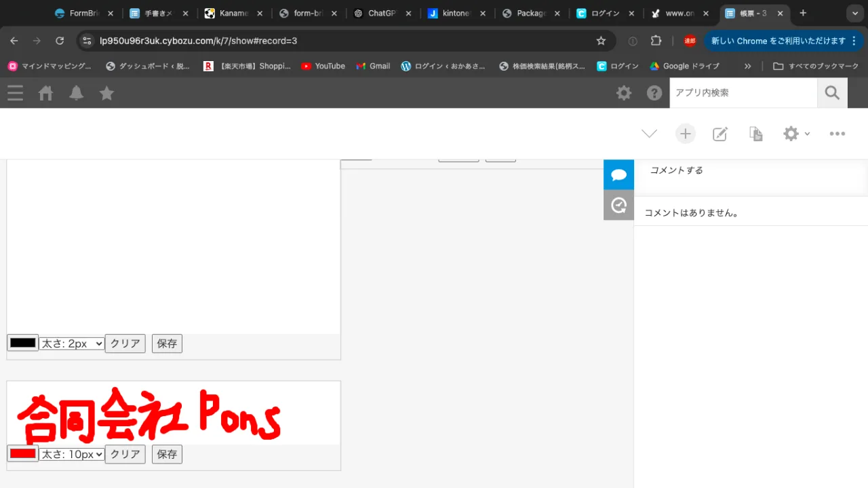Open the ダッシュボード bookmark
The image size is (868, 488).
coord(148,66)
